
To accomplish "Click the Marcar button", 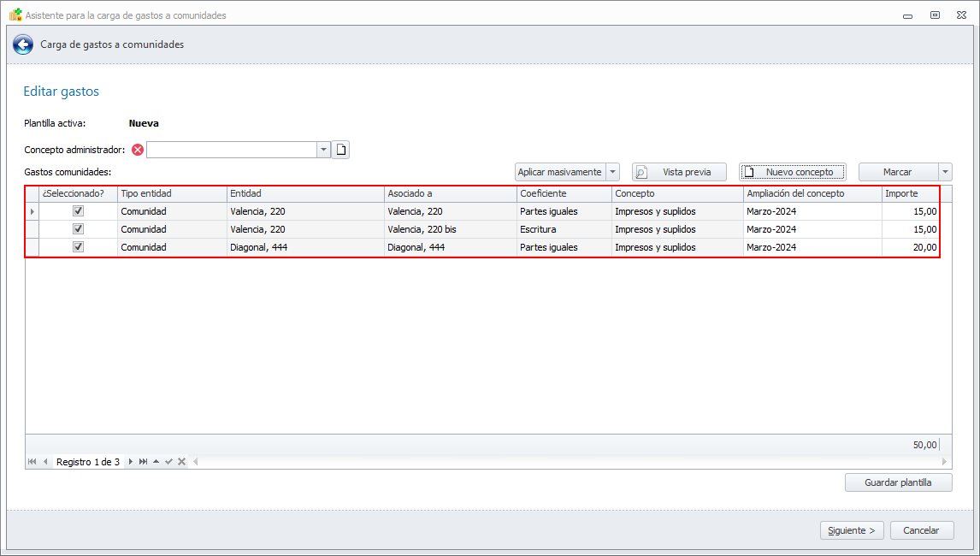I will [x=898, y=172].
